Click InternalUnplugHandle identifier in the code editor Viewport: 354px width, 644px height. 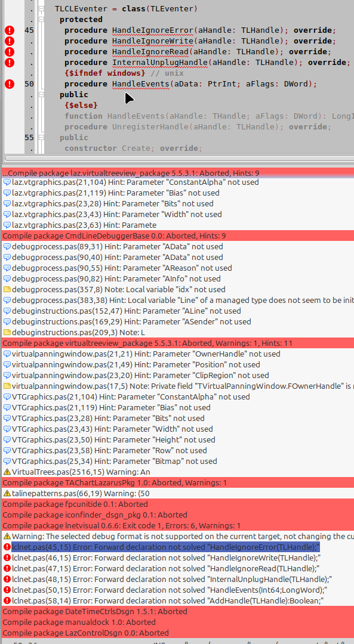tap(160, 63)
